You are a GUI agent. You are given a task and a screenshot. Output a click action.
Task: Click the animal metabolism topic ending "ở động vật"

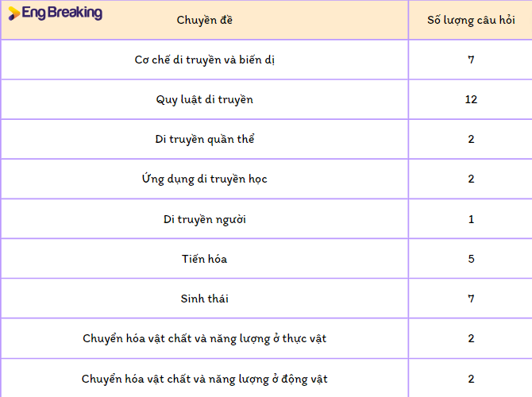coord(205,379)
